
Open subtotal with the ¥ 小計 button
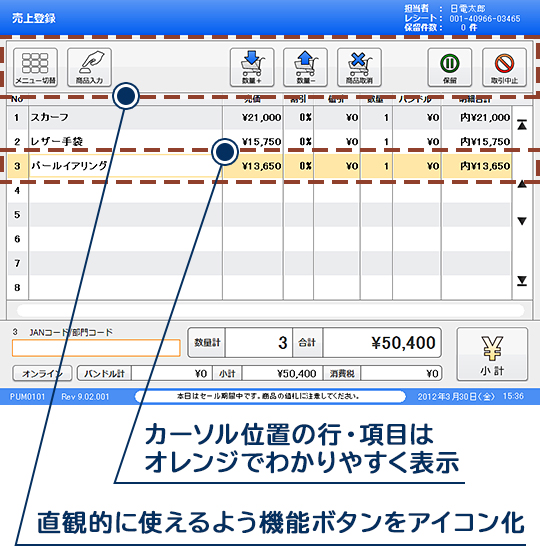[492, 354]
